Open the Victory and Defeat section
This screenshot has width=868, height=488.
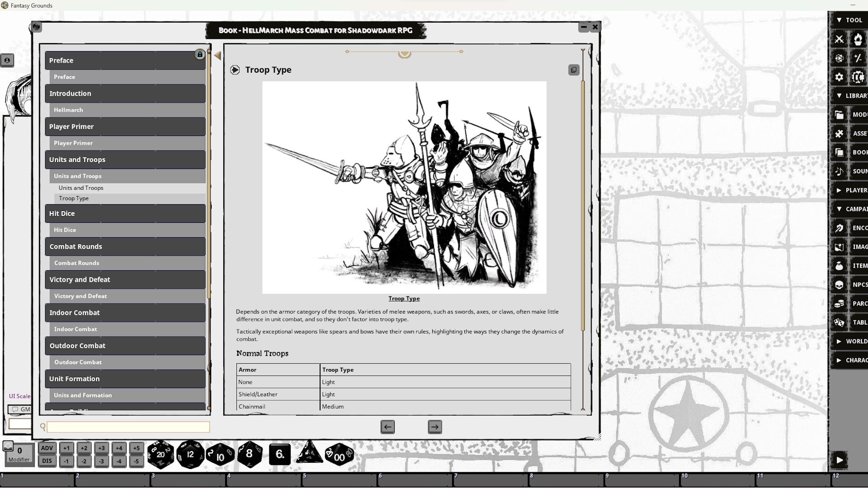pos(125,279)
